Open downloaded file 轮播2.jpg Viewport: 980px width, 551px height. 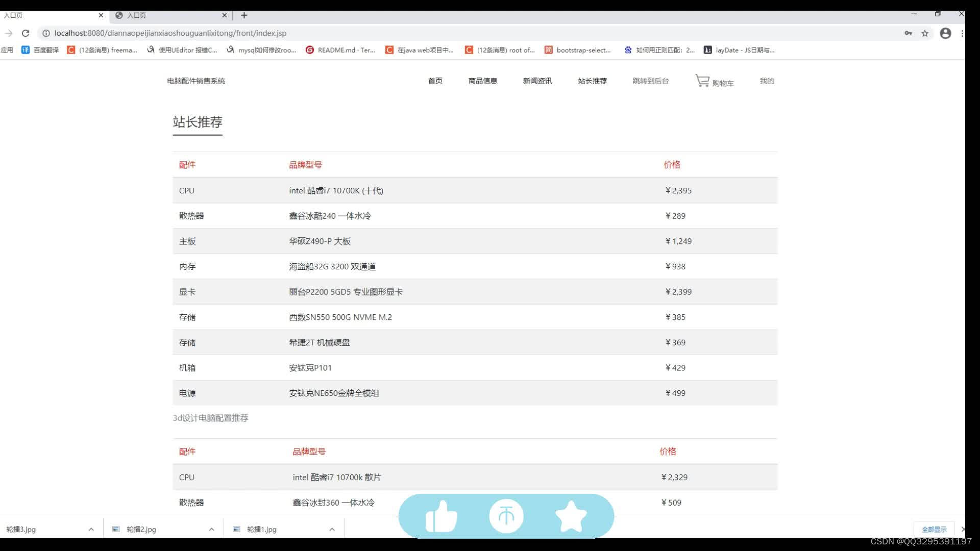pos(141,530)
